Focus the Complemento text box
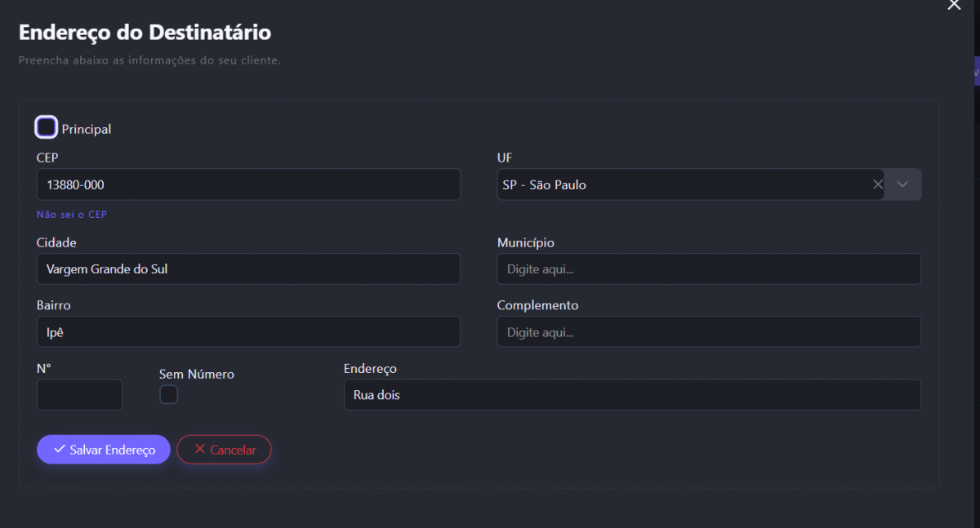 coord(709,331)
